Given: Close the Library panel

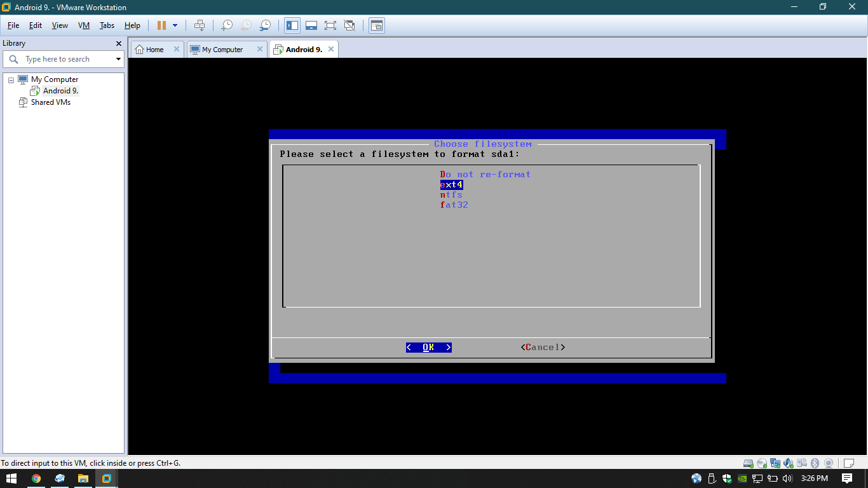Looking at the screenshot, I should [118, 43].
